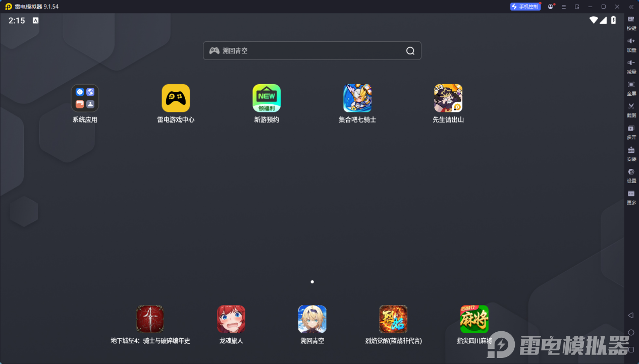Take a screenshot with 截图
The image size is (639, 364).
pyautogui.click(x=631, y=109)
